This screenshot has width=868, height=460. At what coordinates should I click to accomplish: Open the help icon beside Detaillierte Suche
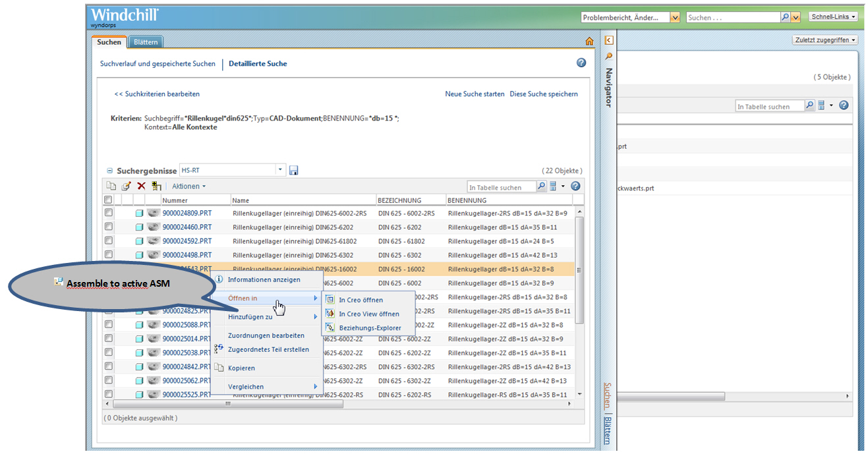click(581, 63)
